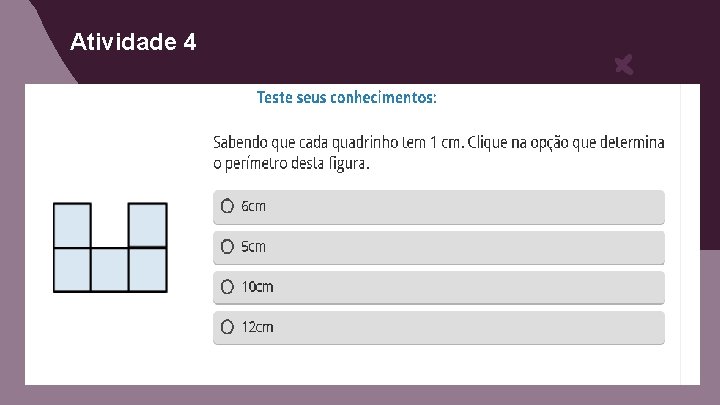The image size is (720, 405).
Task: Click the top-left square of the figure
Action: point(72,225)
